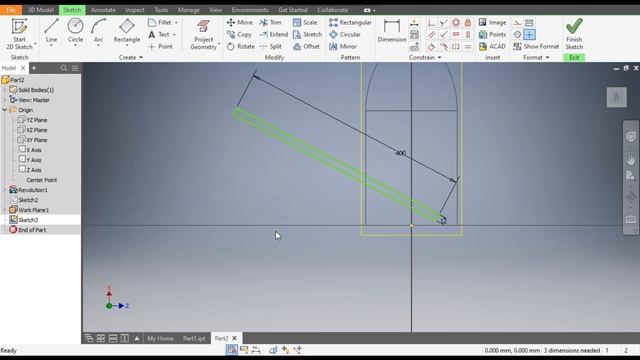
Task: Toggle Driven Dimension format
Action: (x=529, y=22)
